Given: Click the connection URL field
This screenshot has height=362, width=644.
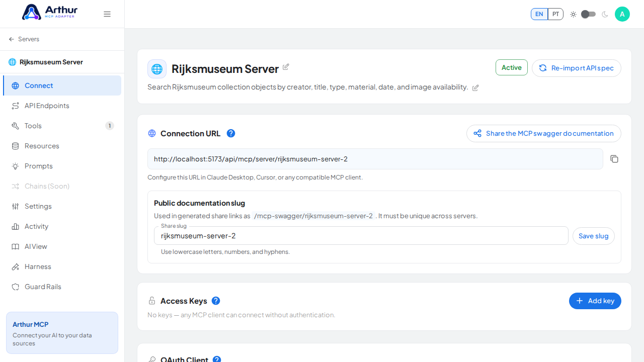Looking at the screenshot, I should pyautogui.click(x=375, y=159).
